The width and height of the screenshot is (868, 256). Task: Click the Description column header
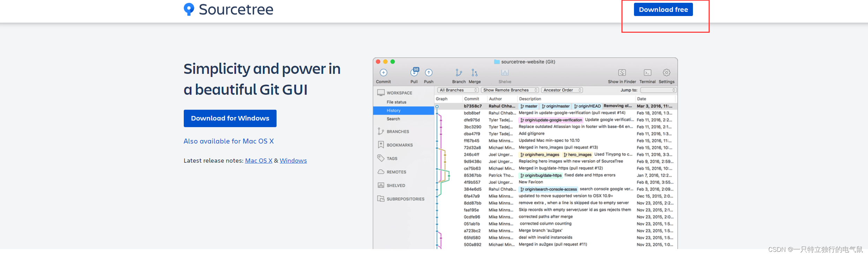click(530, 99)
